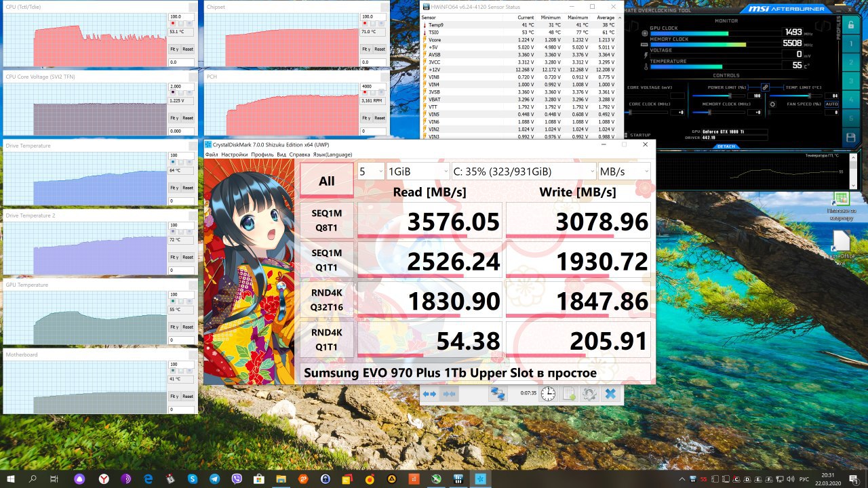Click comment field Sumsung EVO 970 Plus
868x488 pixels.
pos(475,373)
